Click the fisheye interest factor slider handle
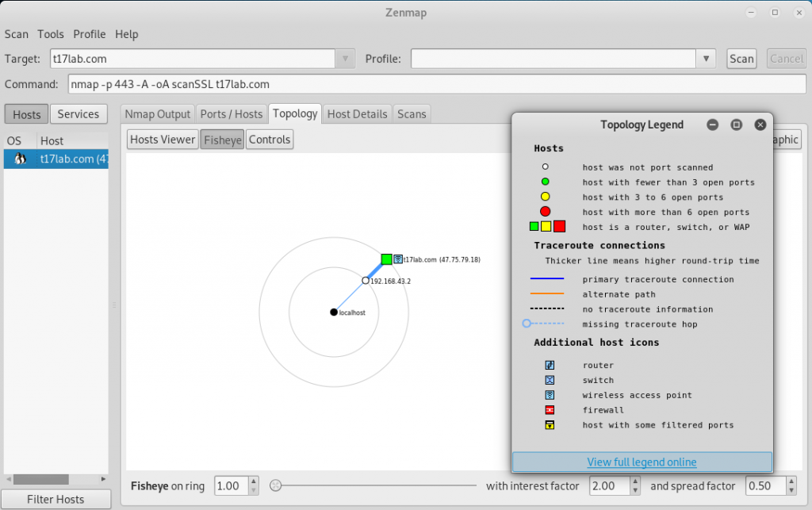Image resolution: width=812 pixels, height=510 pixels. tap(274, 485)
